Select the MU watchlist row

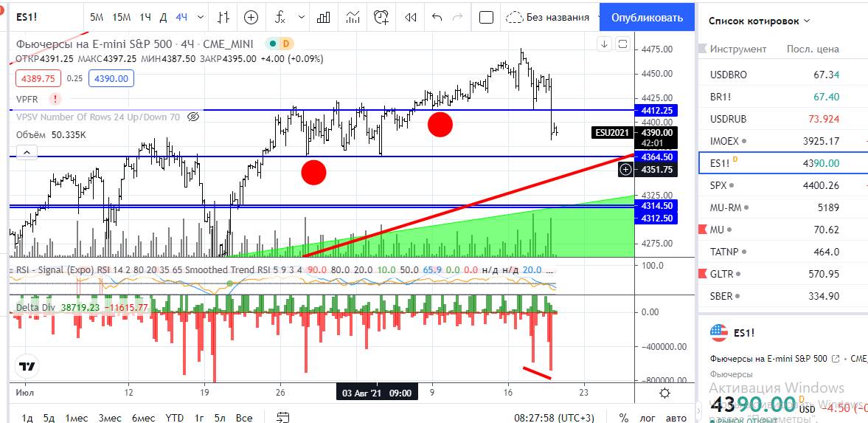click(x=782, y=230)
